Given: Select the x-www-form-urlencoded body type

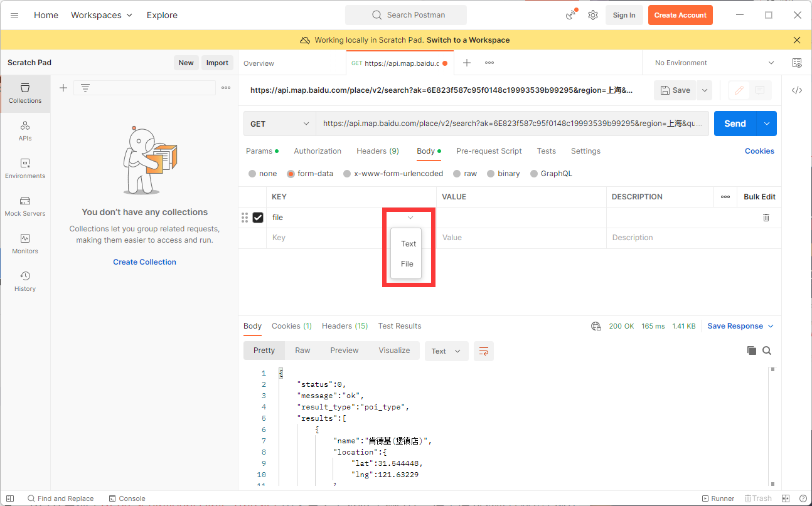Looking at the screenshot, I should tap(347, 174).
